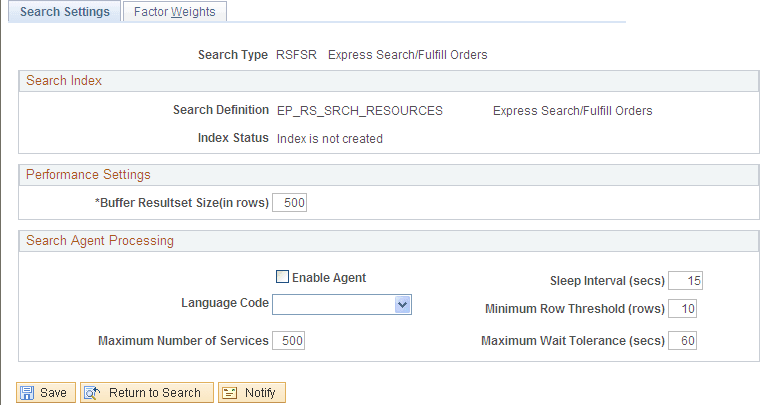Viewport: 767px width, 405px height.
Task: Click the Buffer Resultset Size input field
Action: pos(290,202)
